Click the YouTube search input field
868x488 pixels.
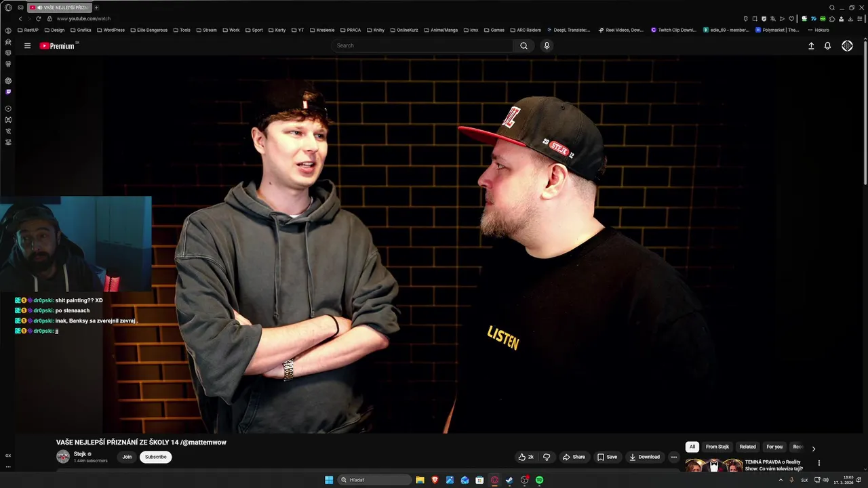424,45
